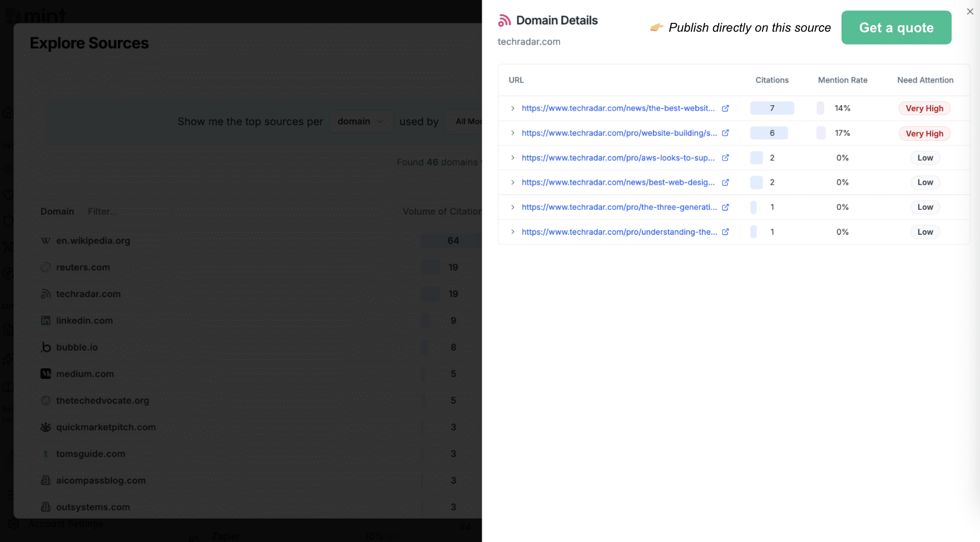Expand the pro/website-building URL row
Image resolution: width=980 pixels, height=542 pixels.
pyautogui.click(x=513, y=133)
